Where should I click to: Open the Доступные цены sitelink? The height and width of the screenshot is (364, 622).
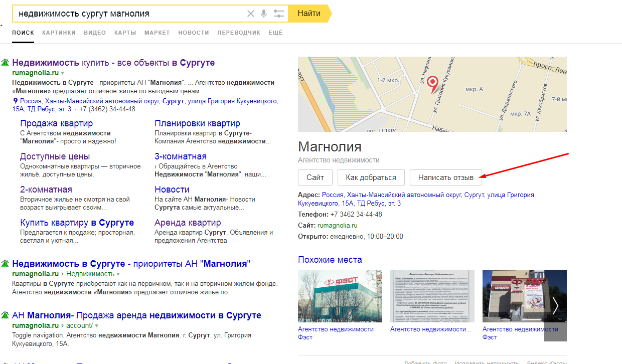(55, 156)
